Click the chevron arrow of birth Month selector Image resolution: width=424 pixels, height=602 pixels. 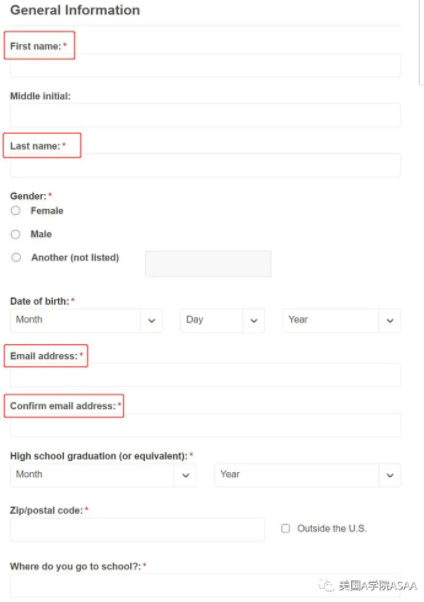pos(152,321)
